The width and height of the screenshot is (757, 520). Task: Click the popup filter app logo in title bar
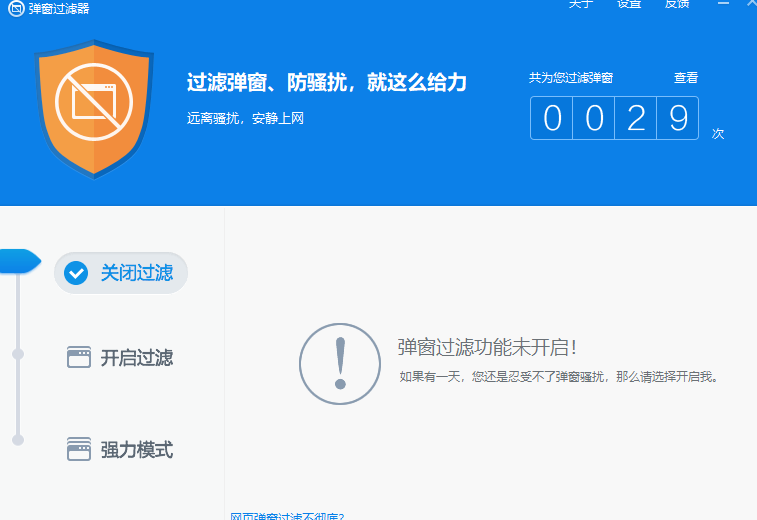tap(15, 8)
